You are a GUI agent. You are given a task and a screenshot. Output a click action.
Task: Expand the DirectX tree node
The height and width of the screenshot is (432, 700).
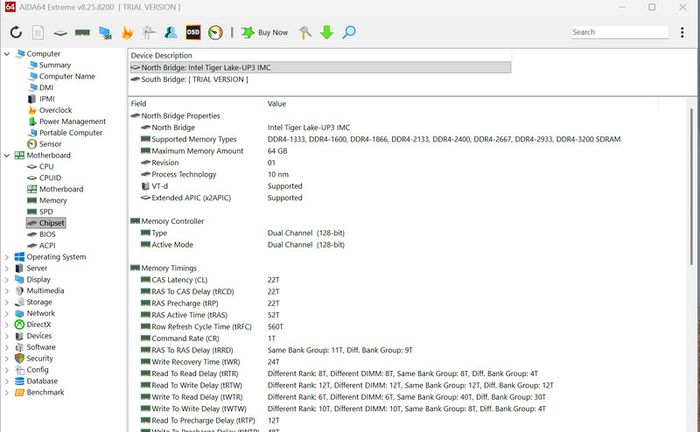7,324
